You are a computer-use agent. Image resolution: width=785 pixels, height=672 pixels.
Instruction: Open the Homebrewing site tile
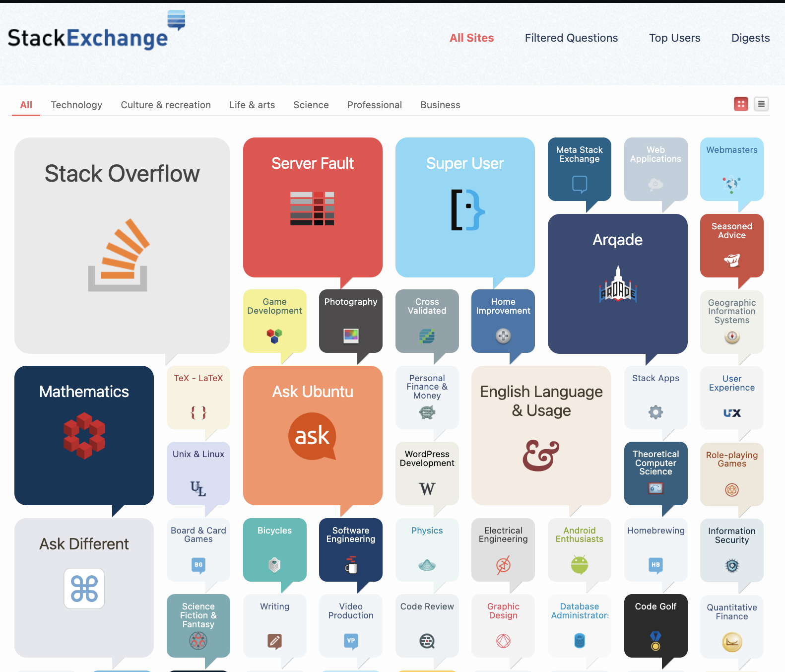tap(655, 550)
